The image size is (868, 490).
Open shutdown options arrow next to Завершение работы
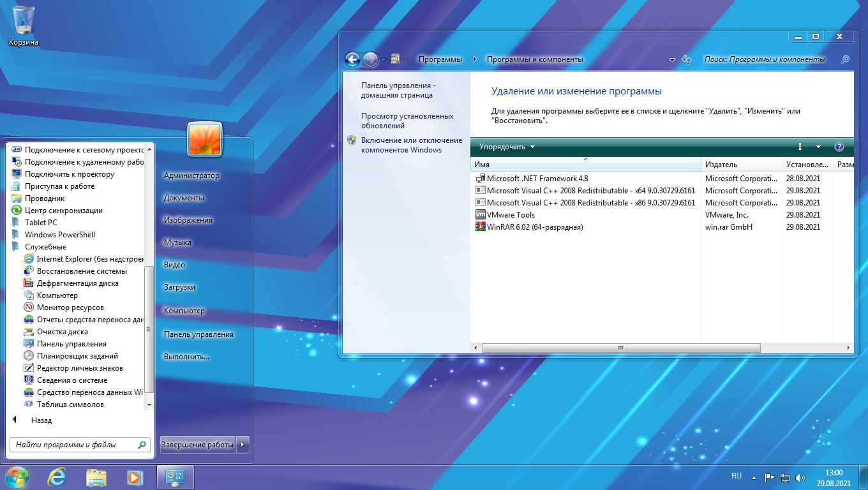243,445
